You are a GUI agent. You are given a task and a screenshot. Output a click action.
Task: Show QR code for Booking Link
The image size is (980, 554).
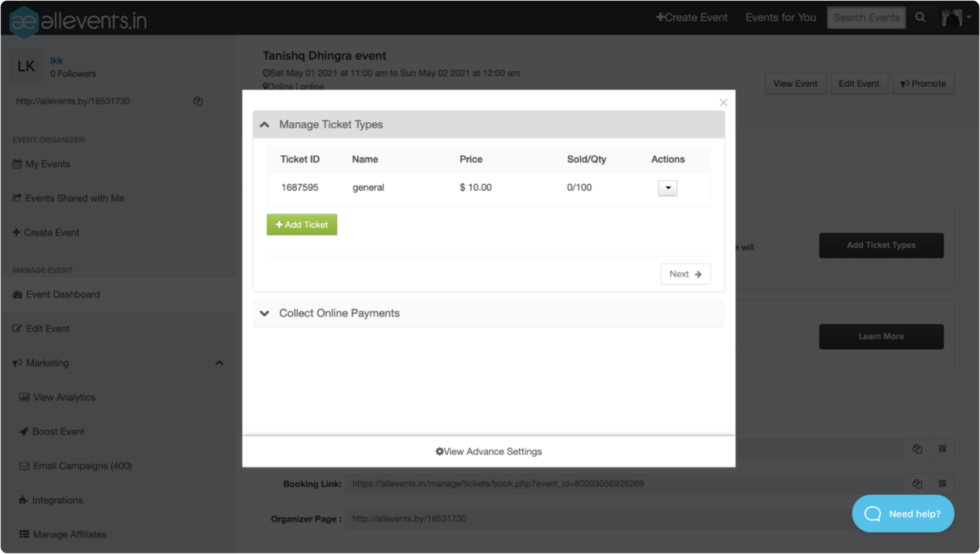pos(942,484)
